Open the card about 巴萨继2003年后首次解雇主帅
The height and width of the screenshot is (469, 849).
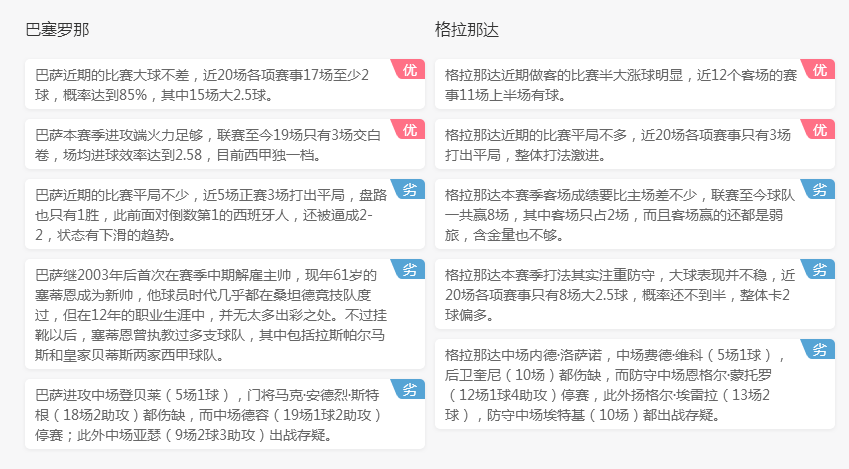click(x=225, y=315)
